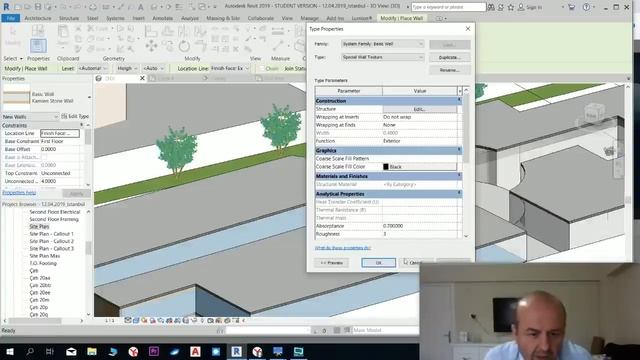640x360 pixels.
Task: Click the Duplicate button
Action: pos(450,58)
